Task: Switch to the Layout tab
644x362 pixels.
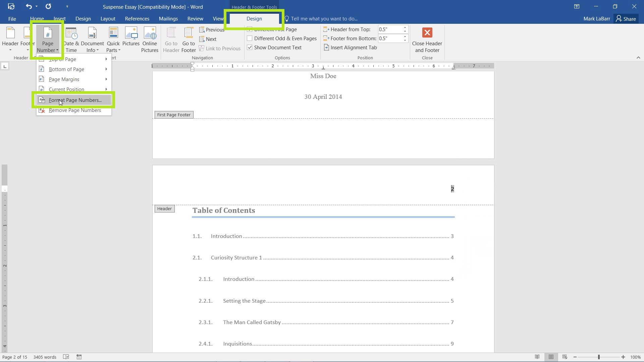Action: [x=108, y=19]
